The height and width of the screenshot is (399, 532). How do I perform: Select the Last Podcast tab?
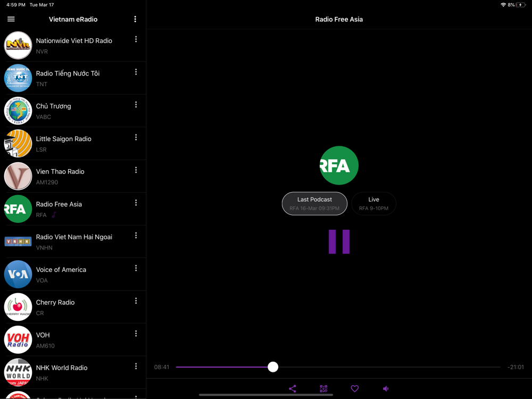point(314,204)
